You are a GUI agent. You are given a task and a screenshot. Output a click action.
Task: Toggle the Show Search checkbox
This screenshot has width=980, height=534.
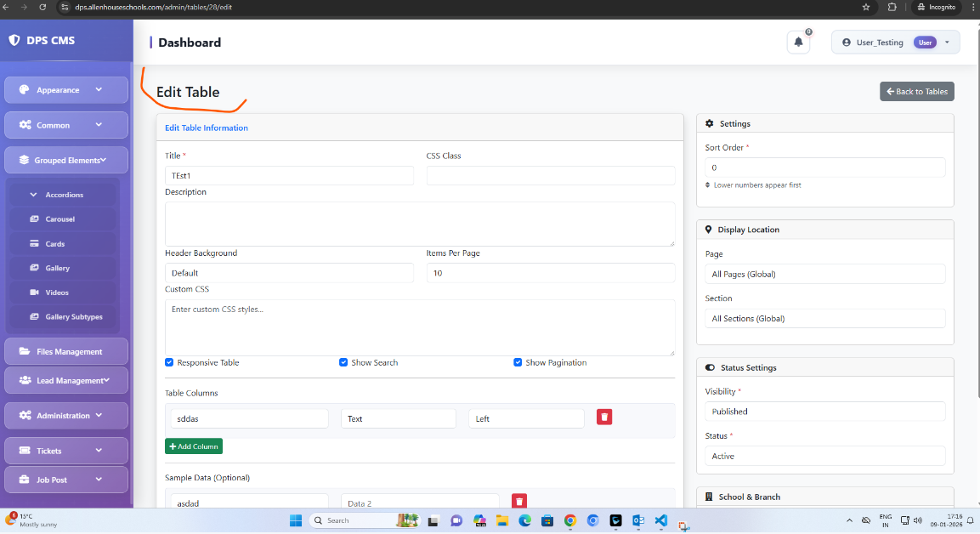[343, 362]
